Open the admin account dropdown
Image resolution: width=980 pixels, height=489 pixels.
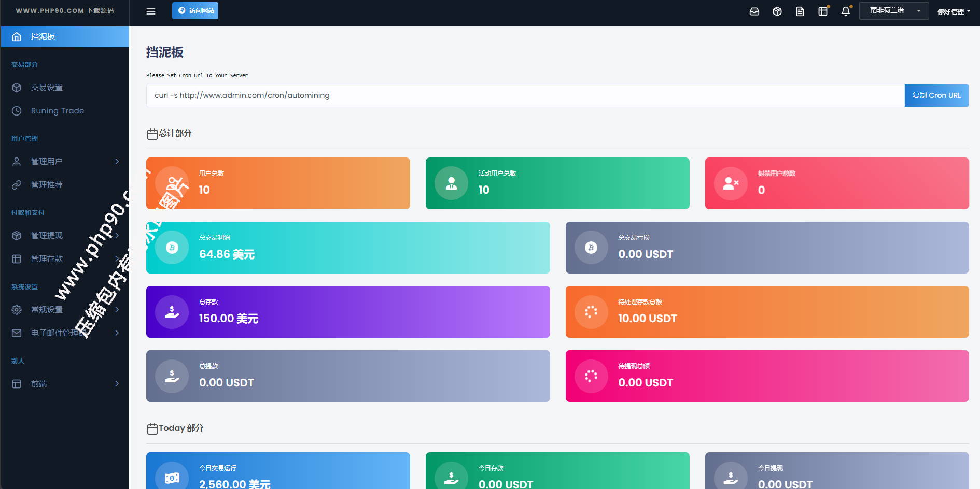953,11
